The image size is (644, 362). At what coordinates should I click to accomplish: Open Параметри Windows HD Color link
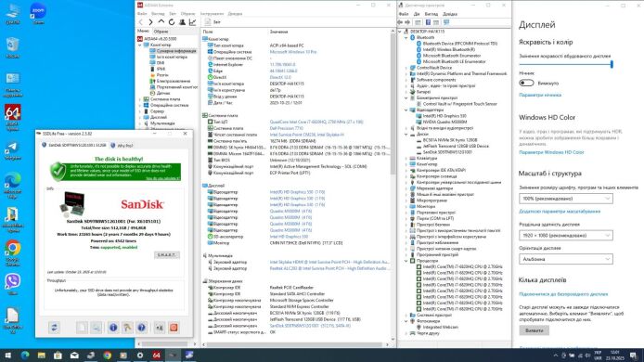551,152
